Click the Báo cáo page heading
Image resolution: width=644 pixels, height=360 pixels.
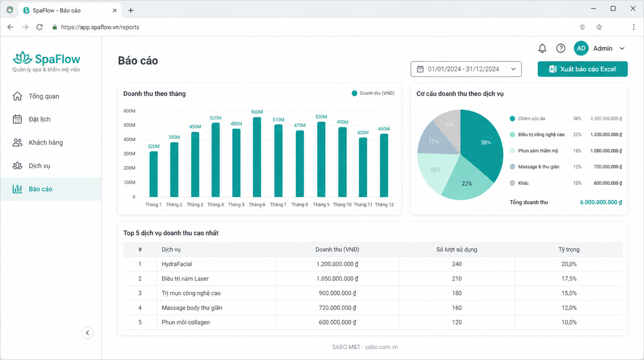138,61
